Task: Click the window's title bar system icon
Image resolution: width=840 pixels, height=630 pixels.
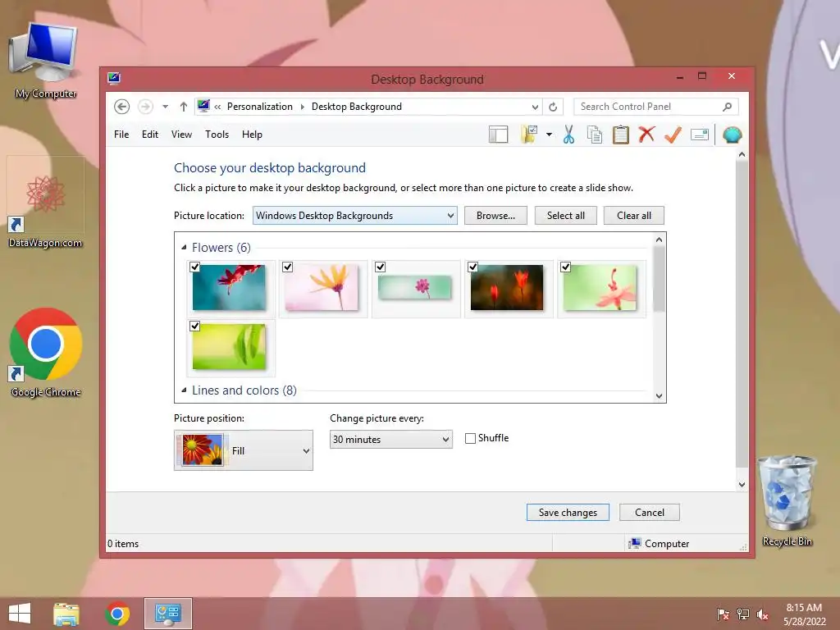Action: point(113,79)
